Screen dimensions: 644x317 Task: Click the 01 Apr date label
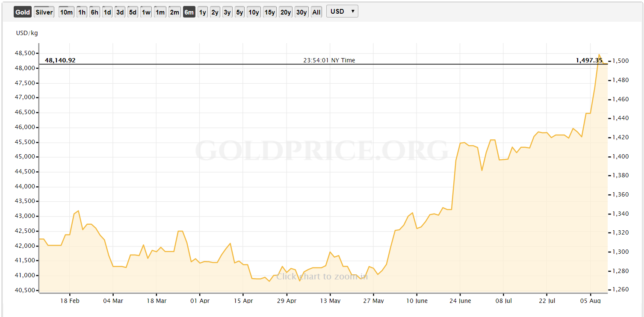pyautogui.click(x=200, y=301)
